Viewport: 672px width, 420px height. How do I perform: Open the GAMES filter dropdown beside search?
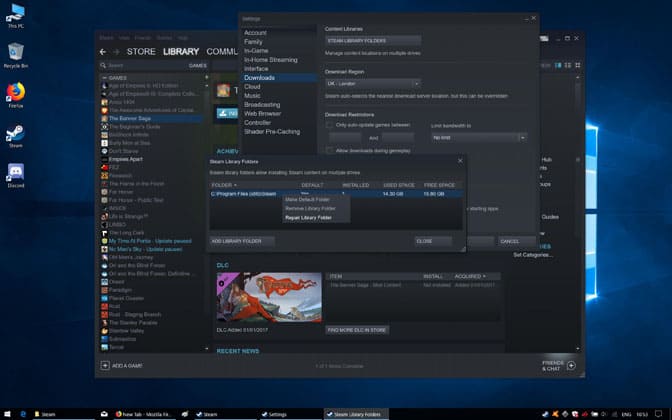click(x=198, y=66)
